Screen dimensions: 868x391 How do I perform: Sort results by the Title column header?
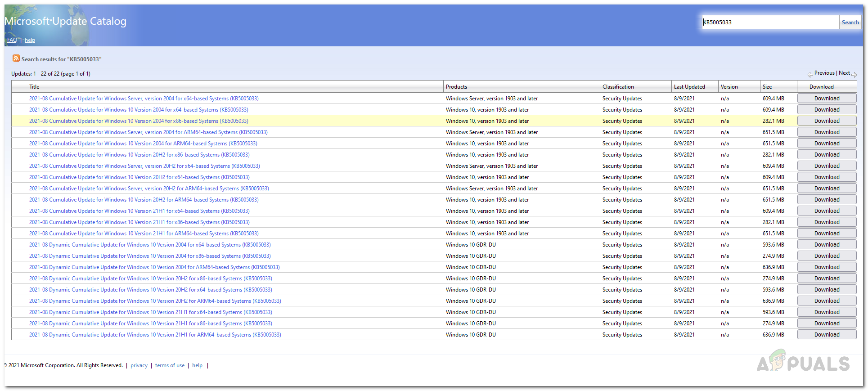[34, 87]
